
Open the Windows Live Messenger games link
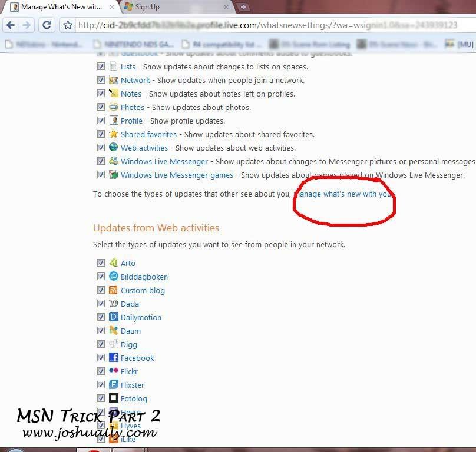[x=177, y=175]
